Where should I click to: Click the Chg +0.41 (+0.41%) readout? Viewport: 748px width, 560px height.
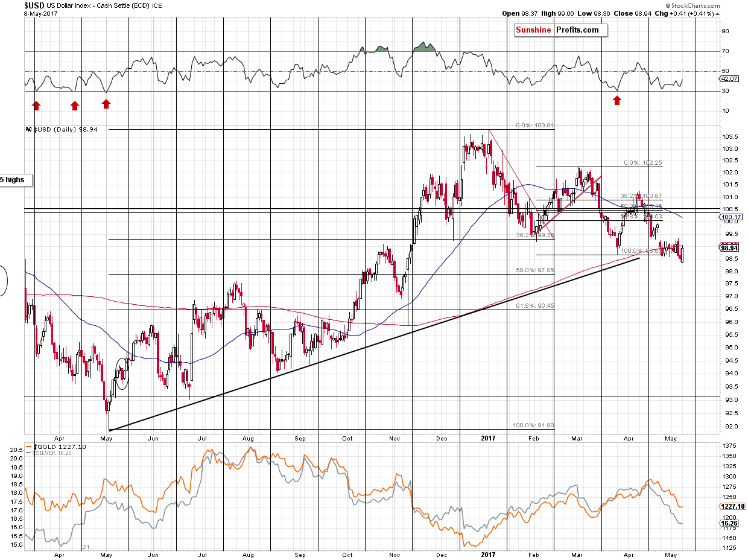point(685,13)
